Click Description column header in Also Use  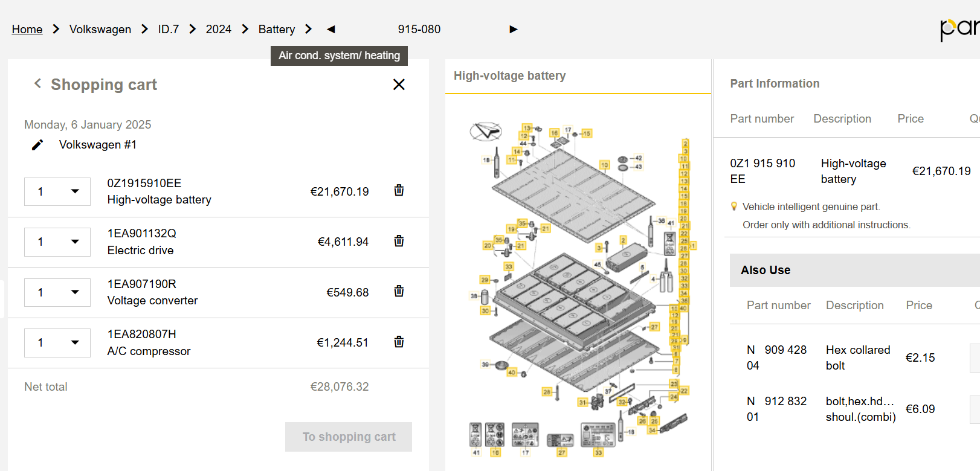854,306
